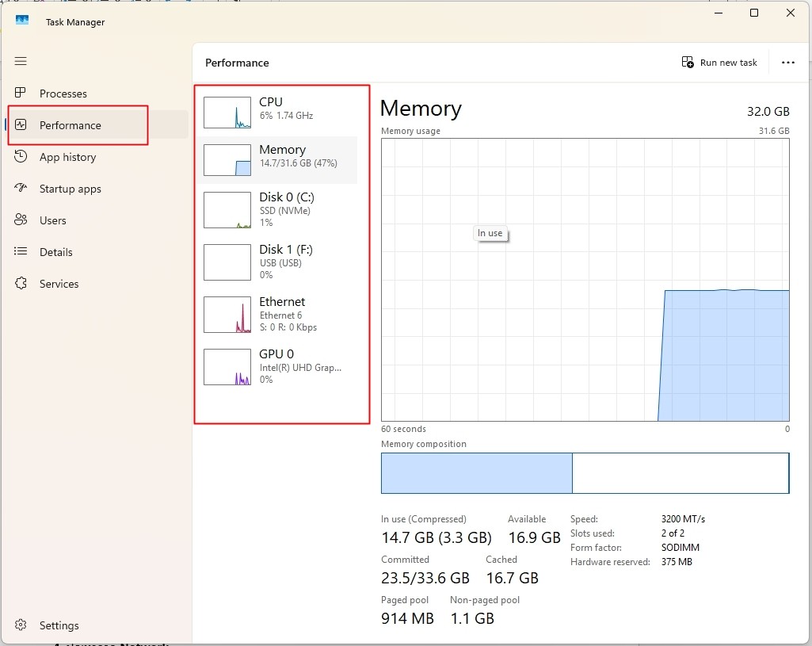Viewport: 812px width, 646px height.
Task: Open the Processes page icon
Action: (x=21, y=94)
